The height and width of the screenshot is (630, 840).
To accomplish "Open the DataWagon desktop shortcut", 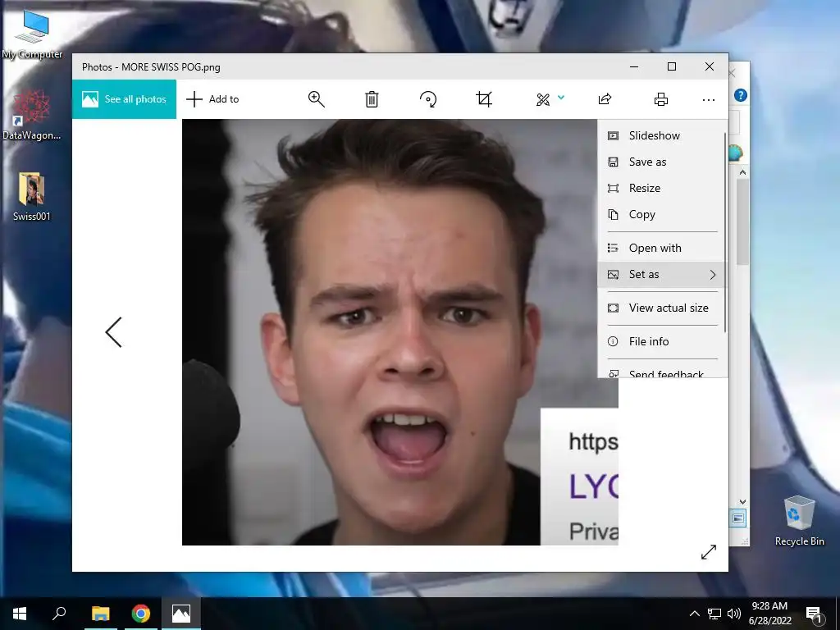I will [32, 116].
